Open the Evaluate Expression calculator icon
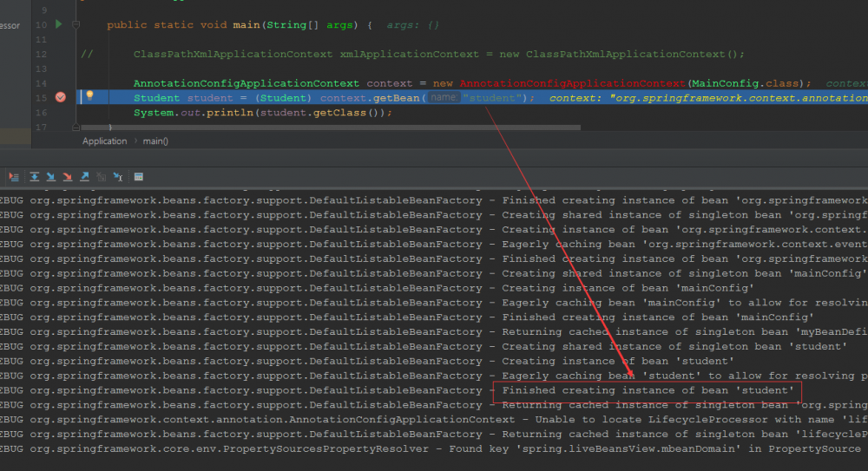This screenshot has height=471, width=868. [x=139, y=177]
